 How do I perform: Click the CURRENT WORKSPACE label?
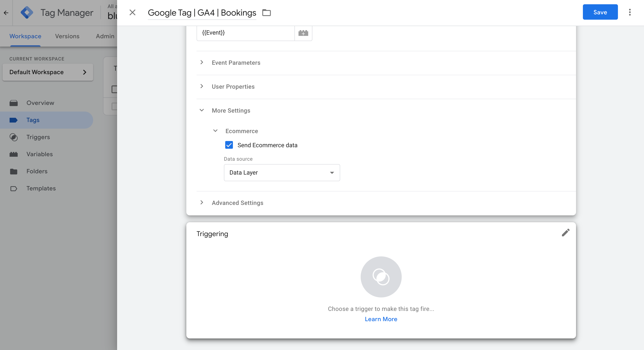(37, 59)
